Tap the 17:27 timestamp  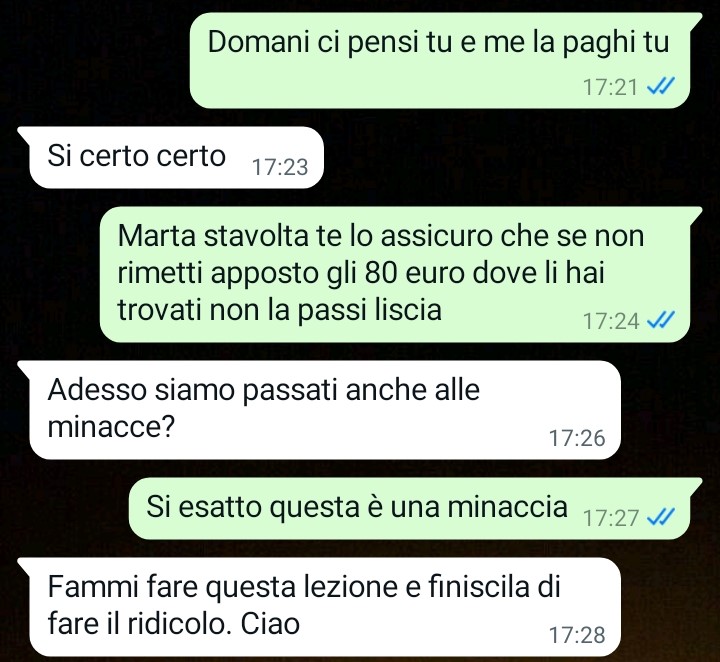611,518
